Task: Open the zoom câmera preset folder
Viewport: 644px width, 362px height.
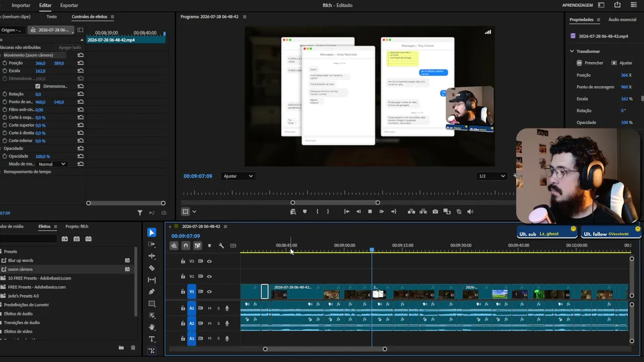Action: point(20,269)
